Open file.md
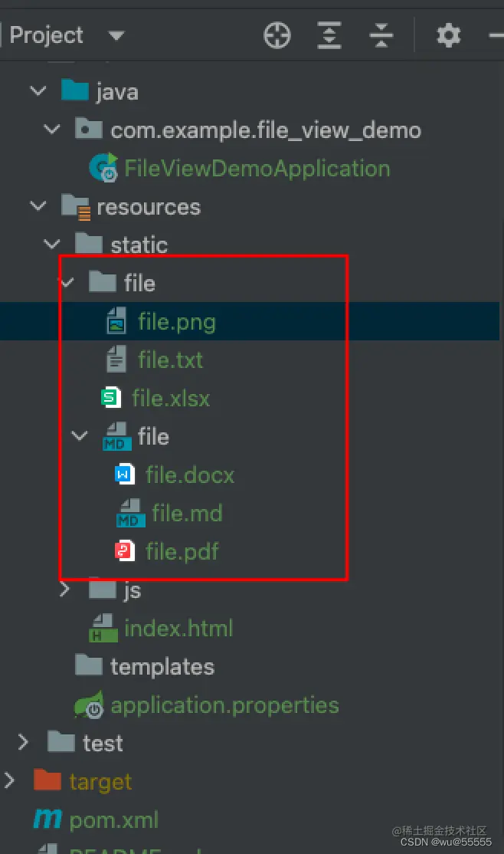The width and height of the screenshot is (504, 854). (187, 513)
